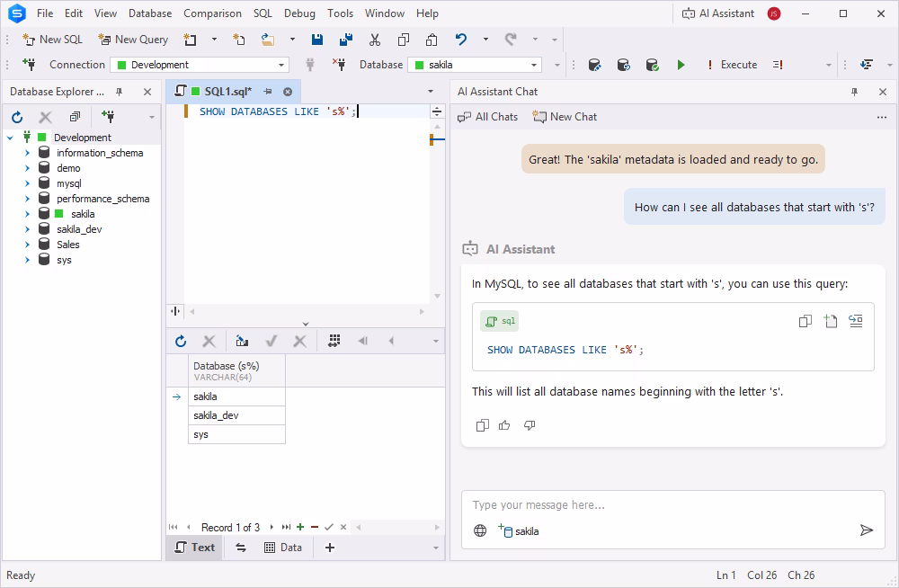899x588 pixels.
Task: Click the AI Assistant button in title bar
Action: tap(717, 13)
